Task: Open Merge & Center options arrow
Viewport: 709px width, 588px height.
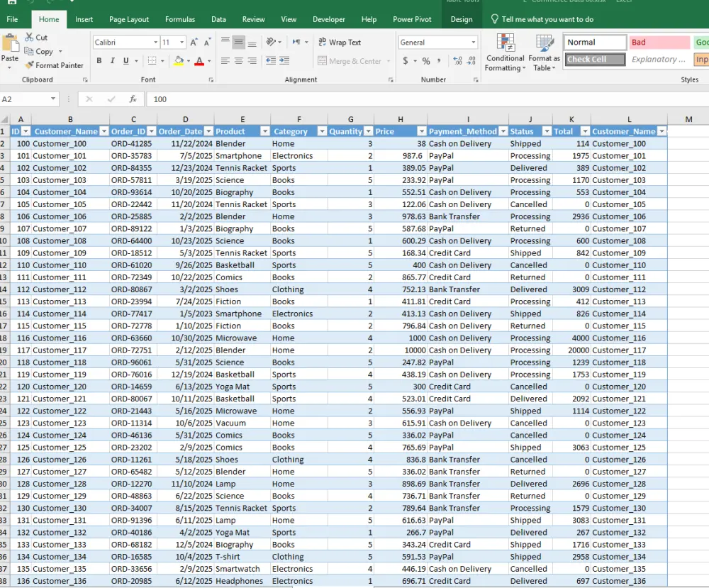Action: tap(389, 60)
